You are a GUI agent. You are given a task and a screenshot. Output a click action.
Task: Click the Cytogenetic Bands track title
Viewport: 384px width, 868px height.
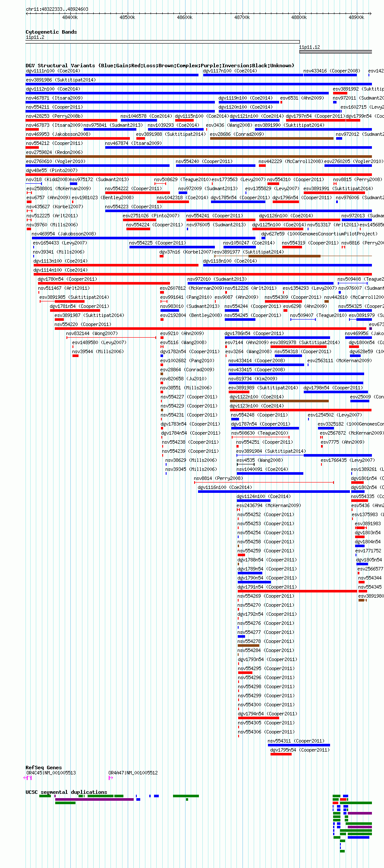(x=51, y=32)
